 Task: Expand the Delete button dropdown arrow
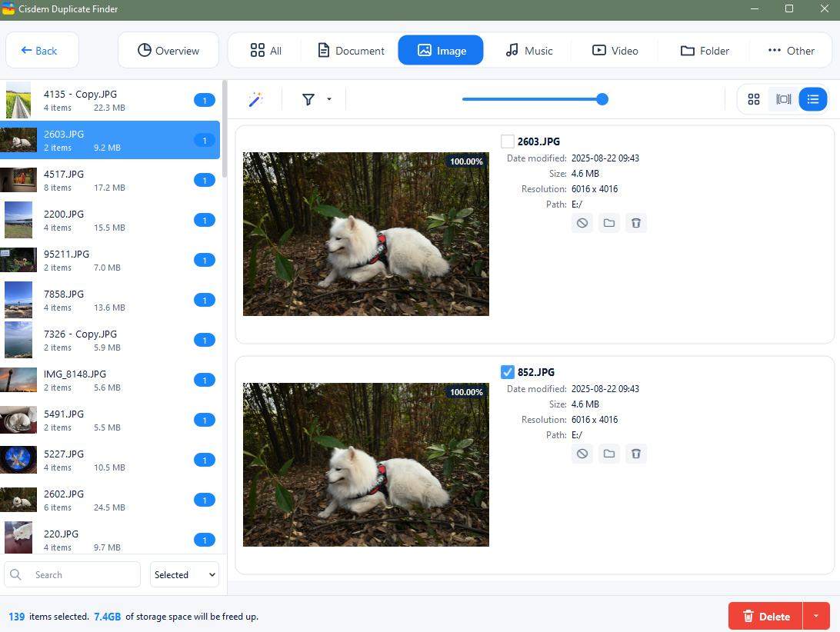click(816, 616)
